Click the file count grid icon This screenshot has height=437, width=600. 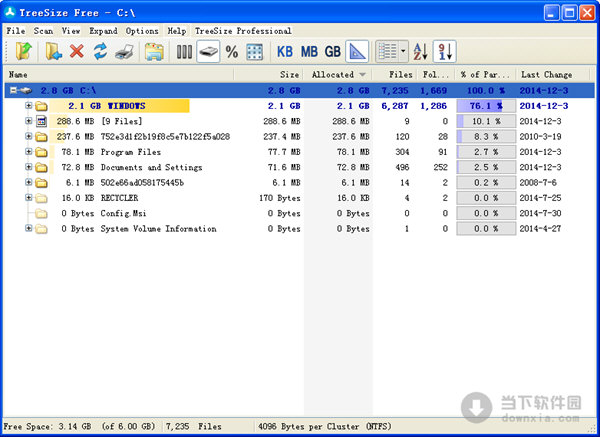point(254,51)
